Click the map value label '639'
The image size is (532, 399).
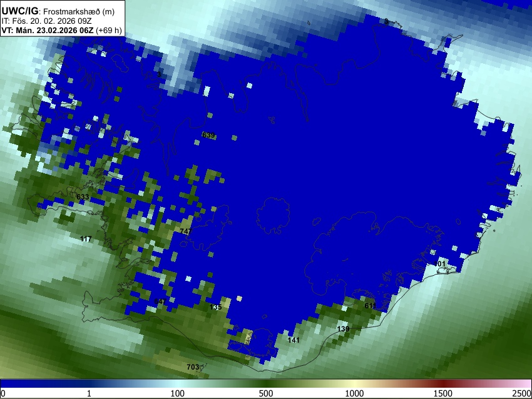click(208, 135)
